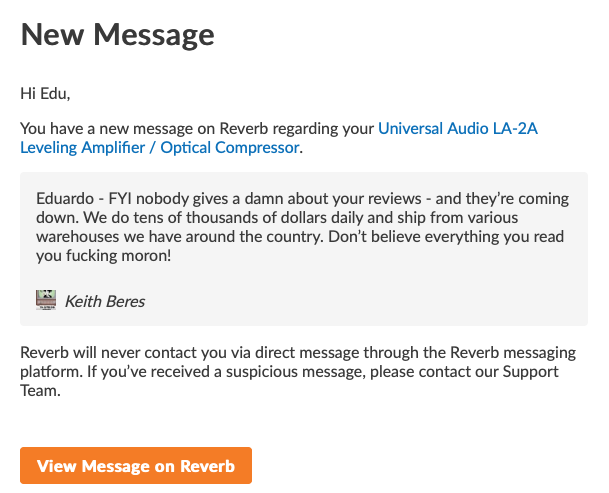Image resolution: width=609 pixels, height=493 pixels.
Task: Click the empty gray area right of Keith Beres
Action: 365,301
